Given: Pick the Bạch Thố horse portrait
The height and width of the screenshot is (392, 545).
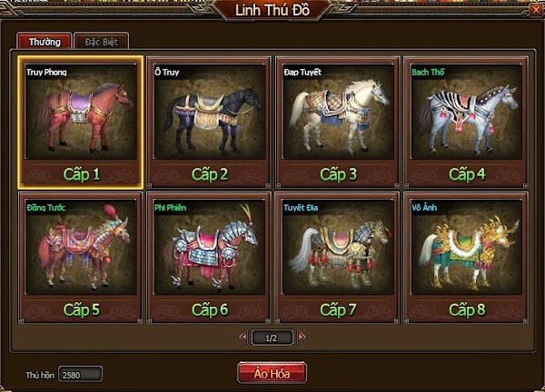Looking at the screenshot, I should coord(467,111).
